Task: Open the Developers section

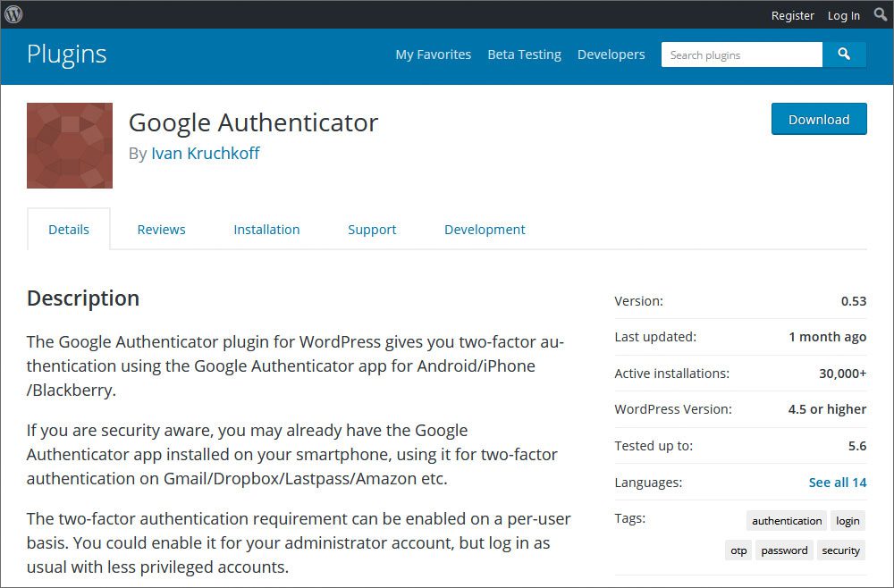Action: coord(611,55)
